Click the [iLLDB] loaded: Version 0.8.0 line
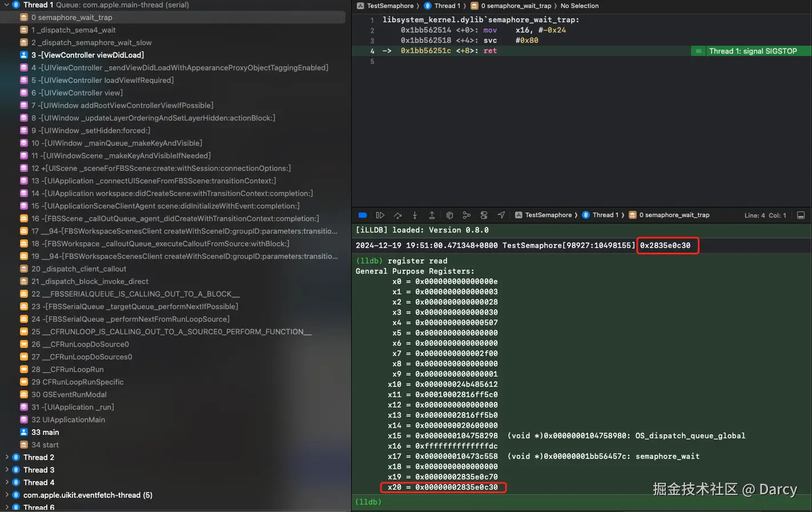The width and height of the screenshot is (812, 512). pyautogui.click(x=422, y=230)
